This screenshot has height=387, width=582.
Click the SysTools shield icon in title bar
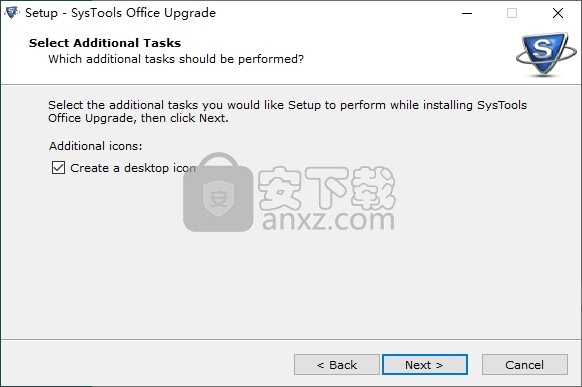(x=12, y=13)
